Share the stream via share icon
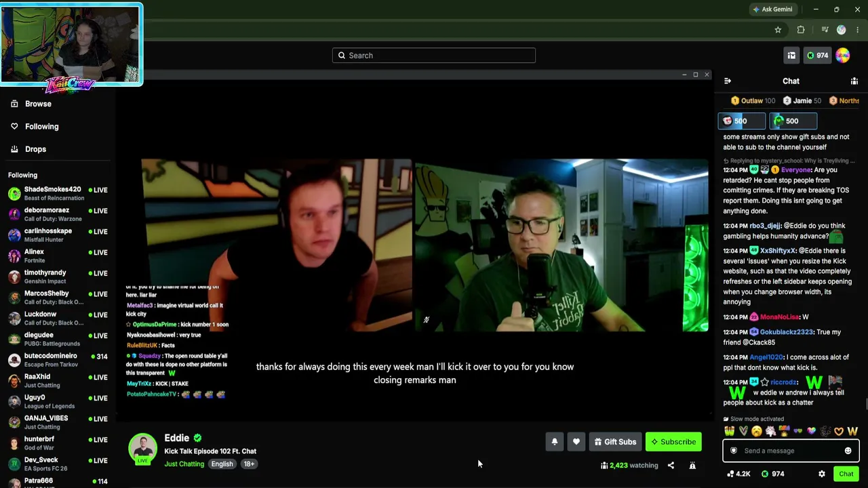The width and height of the screenshot is (868, 488). (x=671, y=466)
